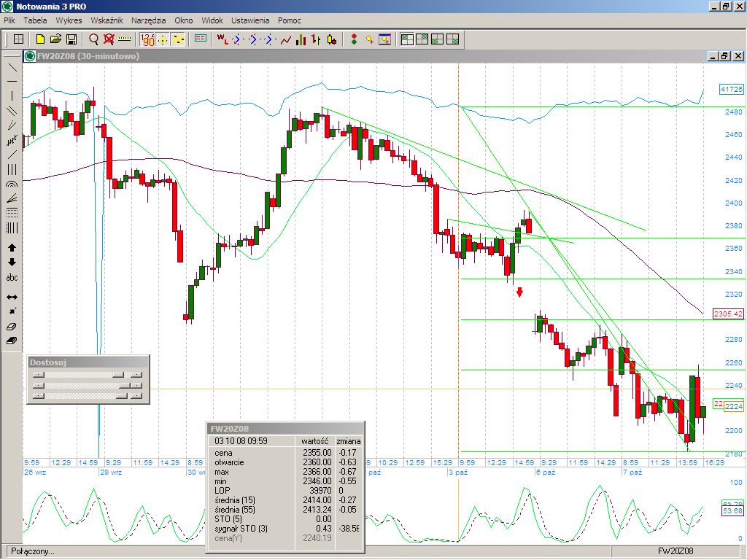Choose the first window layout icon
The height and width of the screenshot is (560, 747).
coord(407,39)
